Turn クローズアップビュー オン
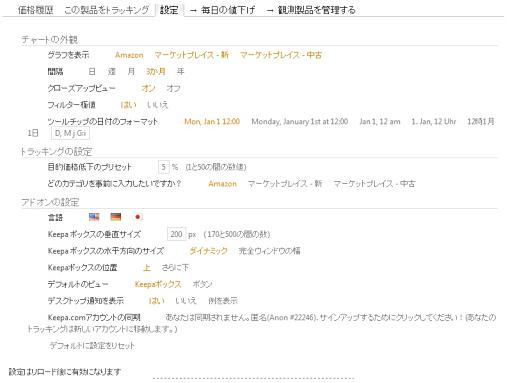 click(x=148, y=88)
